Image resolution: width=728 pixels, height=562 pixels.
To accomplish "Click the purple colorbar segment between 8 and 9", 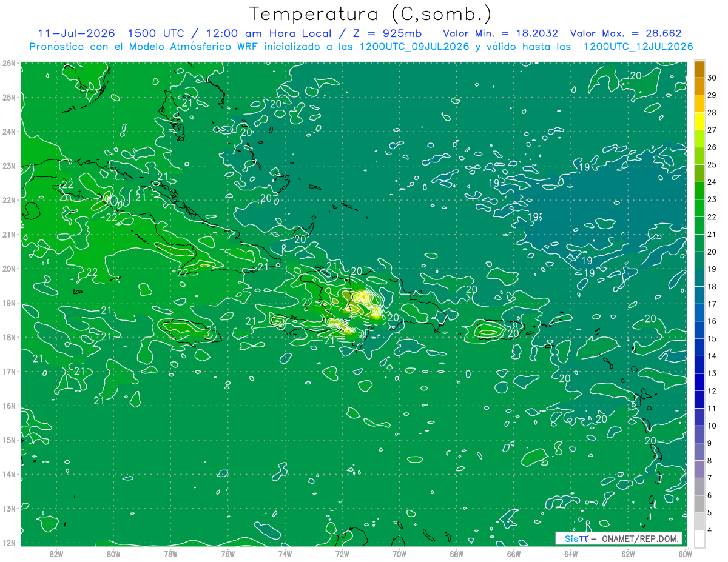I will tap(699, 451).
